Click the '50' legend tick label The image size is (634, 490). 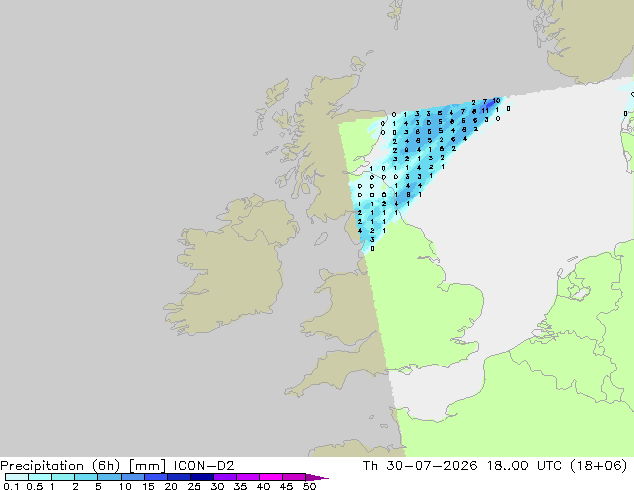pyautogui.click(x=309, y=486)
